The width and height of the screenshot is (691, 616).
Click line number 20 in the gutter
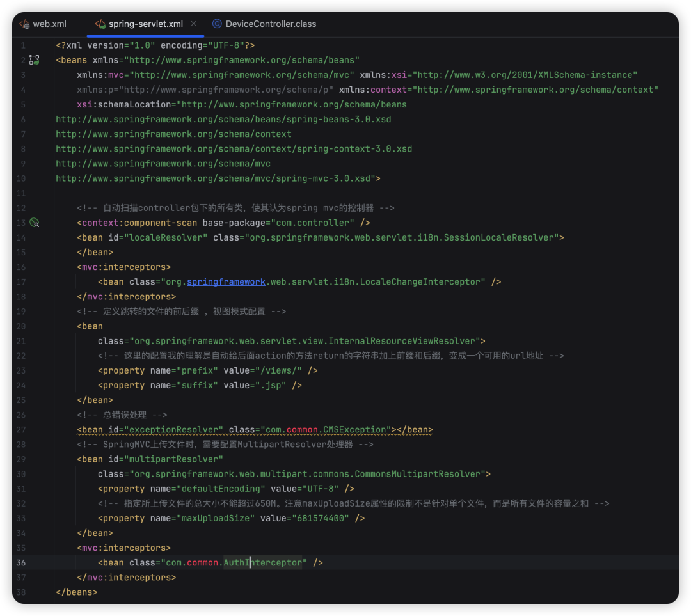21,326
